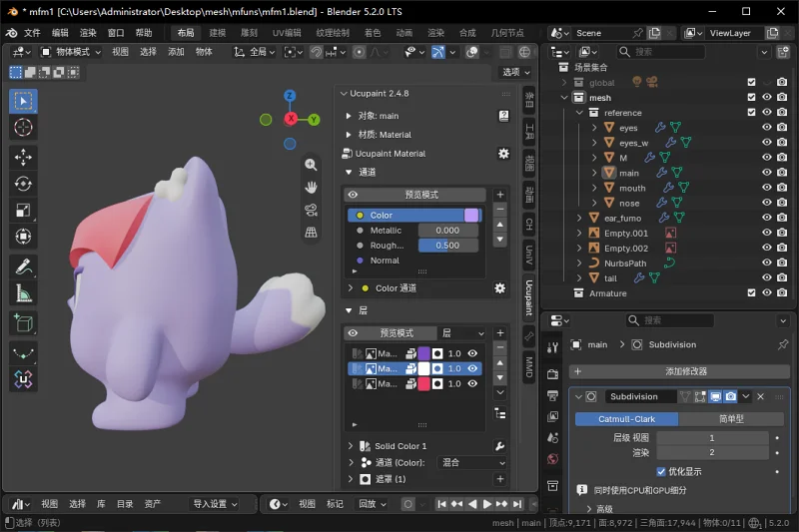Hide the eyes object in outliner
The height and width of the screenshot is (532, 799).
(x=766, y=128)
